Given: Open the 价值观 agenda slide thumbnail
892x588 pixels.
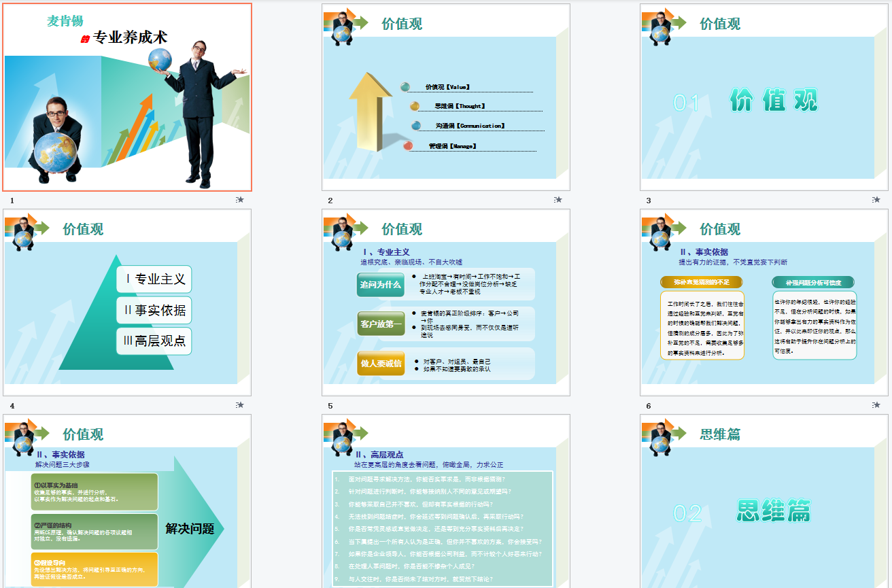Looking at the screenshot, I should click(445, 97).
